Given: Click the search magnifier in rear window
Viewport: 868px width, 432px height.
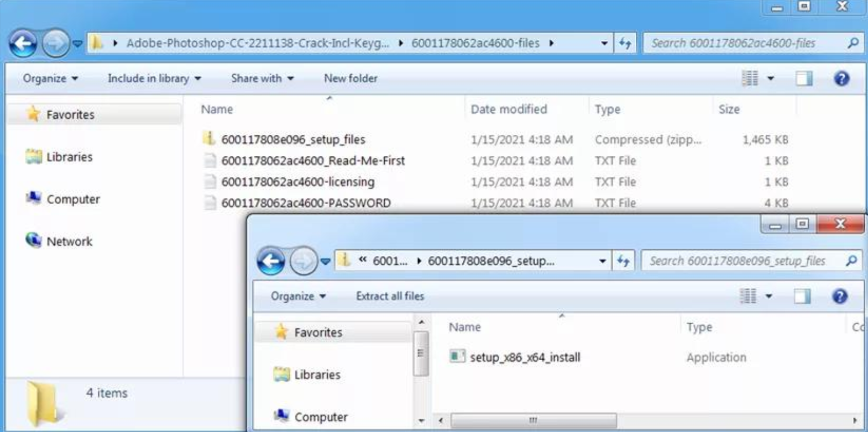Looking at the screenshot, I should tap(853, 43).
